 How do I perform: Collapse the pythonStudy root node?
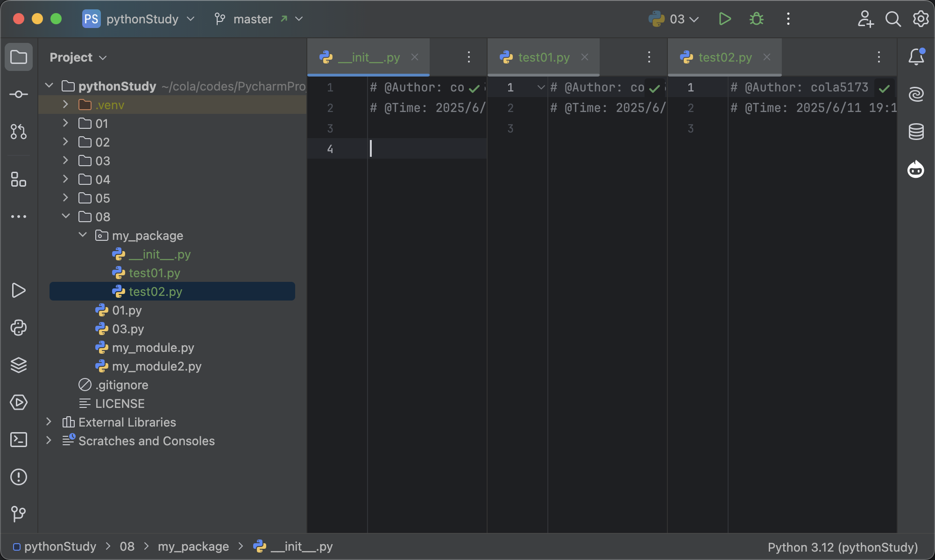coord(49,85)
